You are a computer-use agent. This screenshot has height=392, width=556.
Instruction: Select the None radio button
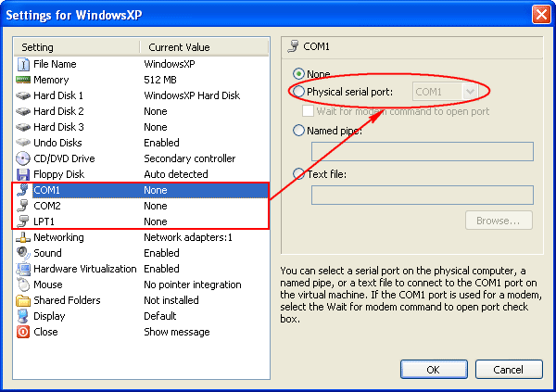pos(298,74)
